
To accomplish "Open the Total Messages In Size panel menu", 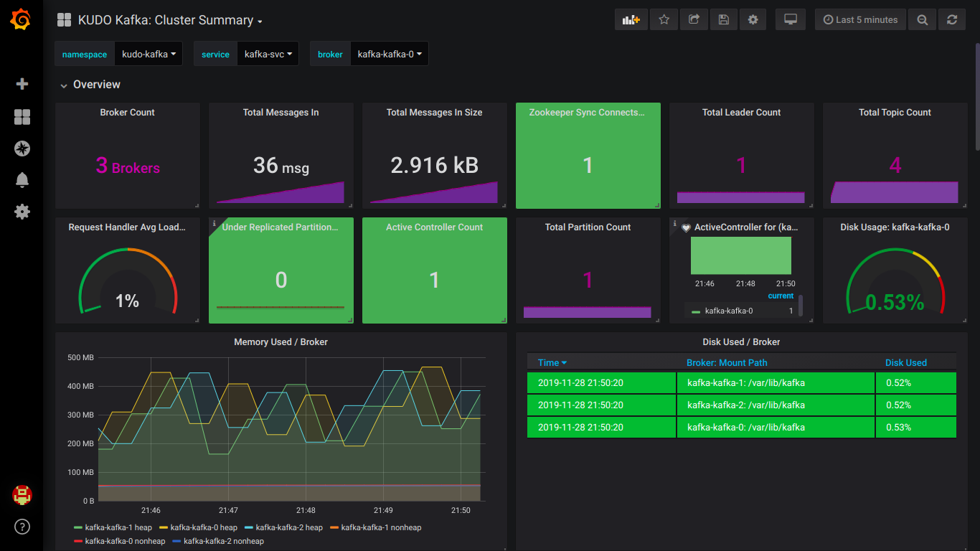I will click(434, 113).
